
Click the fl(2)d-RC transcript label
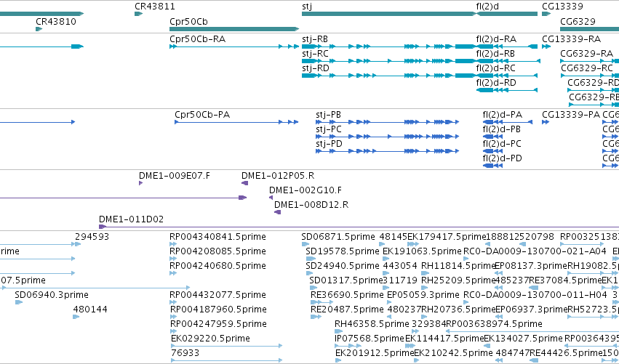[496, 68]
